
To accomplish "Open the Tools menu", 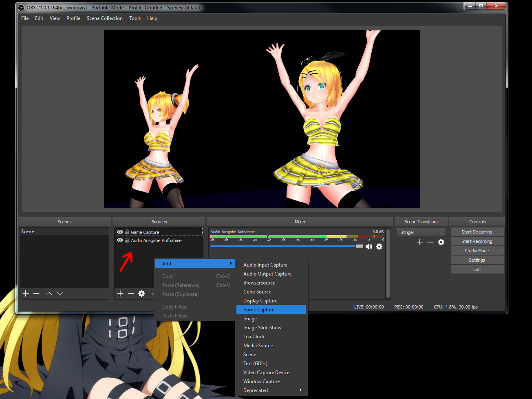I will (135, 18).
